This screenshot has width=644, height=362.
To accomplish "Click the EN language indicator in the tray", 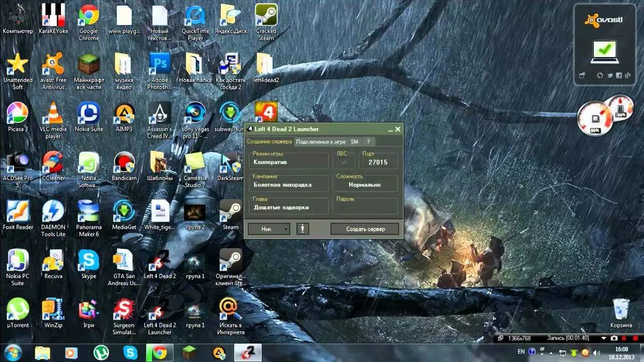I will pos(521,351).
